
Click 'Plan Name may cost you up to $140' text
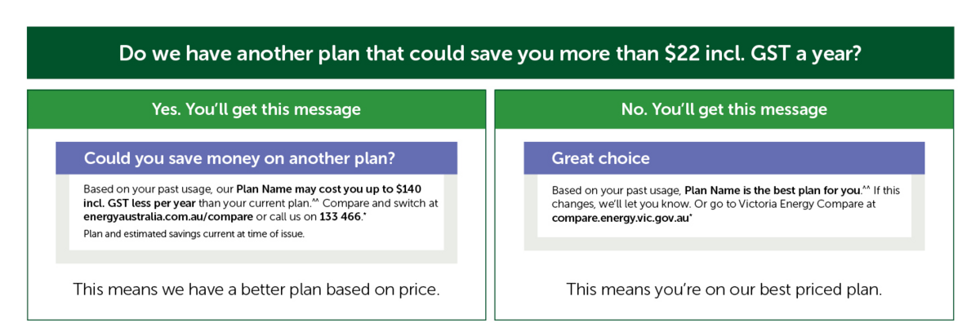tap(329, 188)
